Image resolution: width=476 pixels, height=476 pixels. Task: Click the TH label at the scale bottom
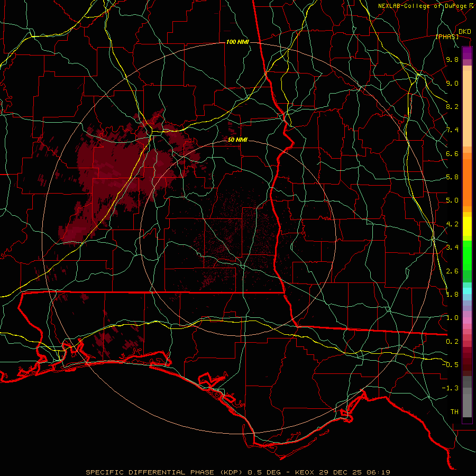click(454, 412)
